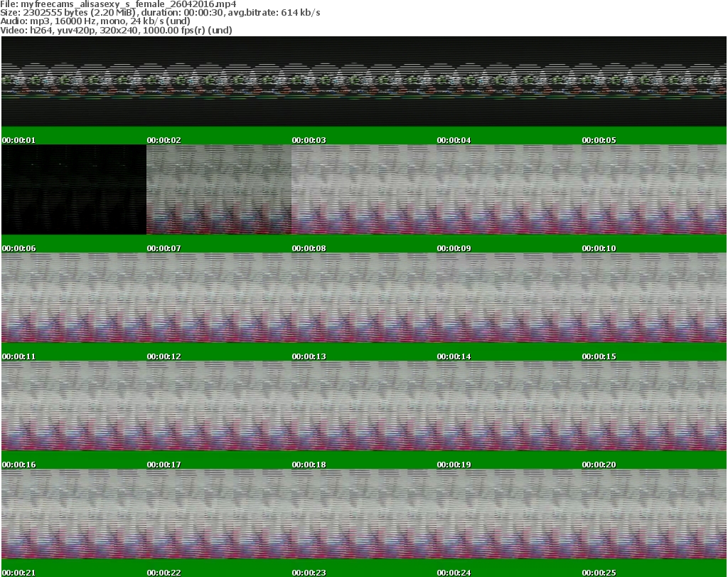Click the 00:00:06 timestamp label

point(18,248)
